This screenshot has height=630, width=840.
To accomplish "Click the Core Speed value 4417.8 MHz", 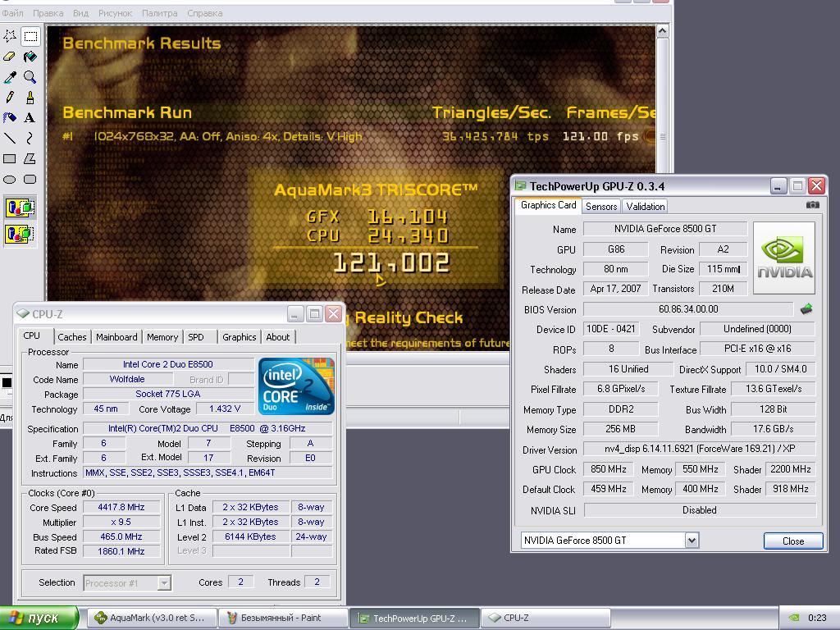I will point(121,507).
